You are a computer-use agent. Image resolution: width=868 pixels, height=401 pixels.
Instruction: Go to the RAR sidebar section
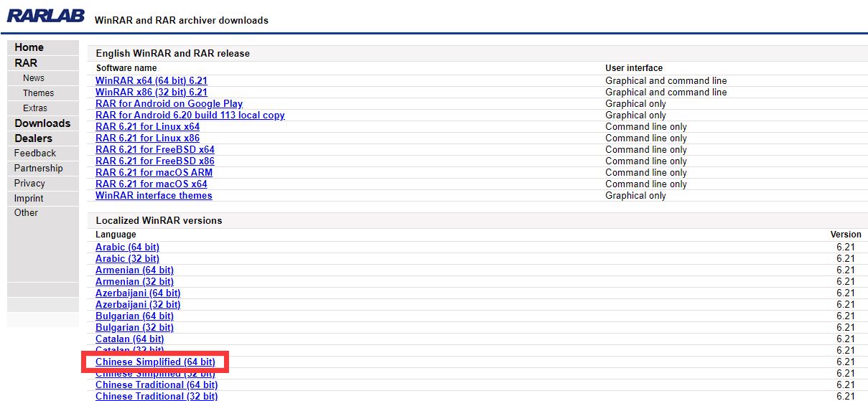click(x=26, y=63)
